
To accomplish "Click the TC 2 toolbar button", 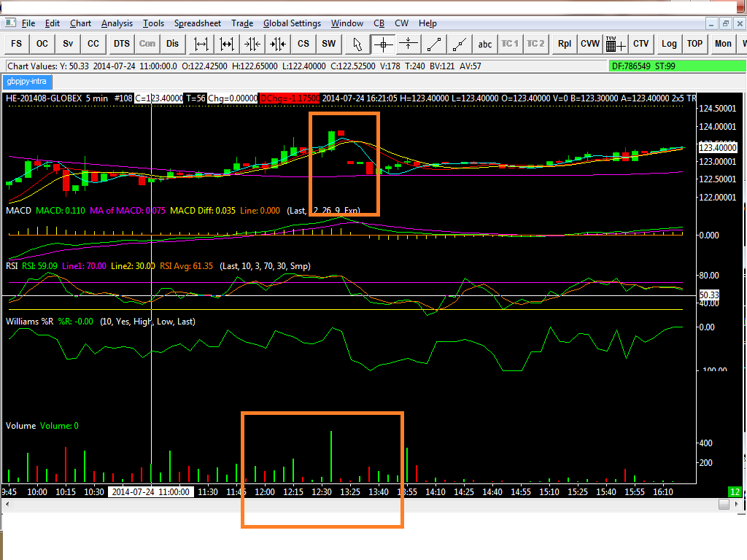I will click(x=535, y=44).
